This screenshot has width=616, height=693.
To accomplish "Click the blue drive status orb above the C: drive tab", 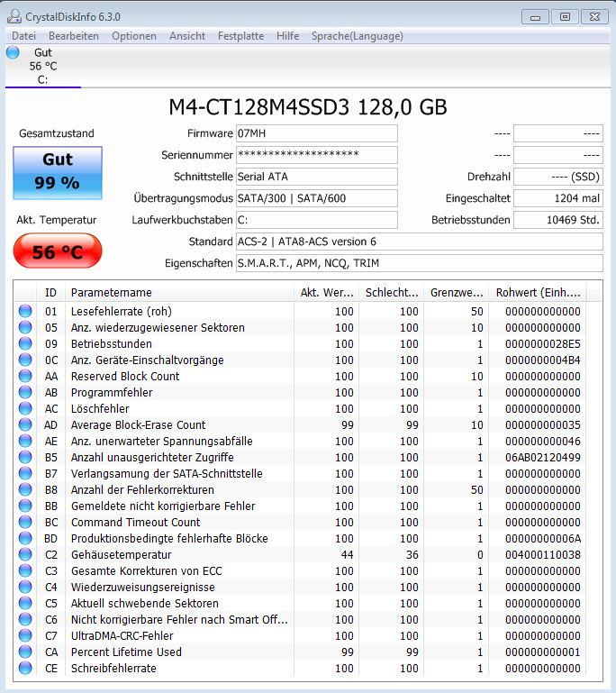I will point(13,52).
